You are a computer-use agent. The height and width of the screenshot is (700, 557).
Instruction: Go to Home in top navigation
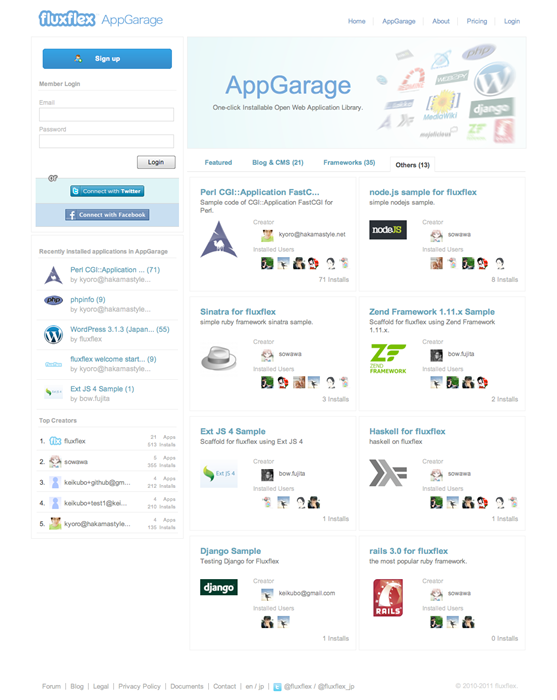357,21
